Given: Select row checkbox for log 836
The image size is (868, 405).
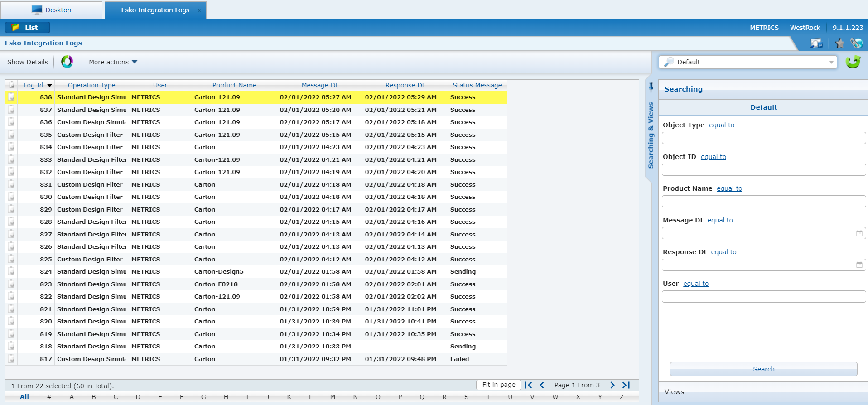Looking at the screenshot, I should [11, 122].
